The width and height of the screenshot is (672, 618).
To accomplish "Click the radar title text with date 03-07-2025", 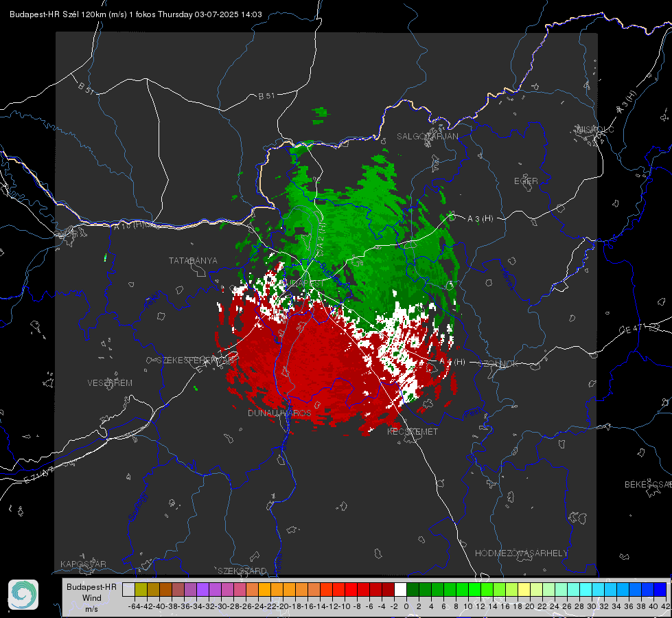I will [x=136, y=14].
